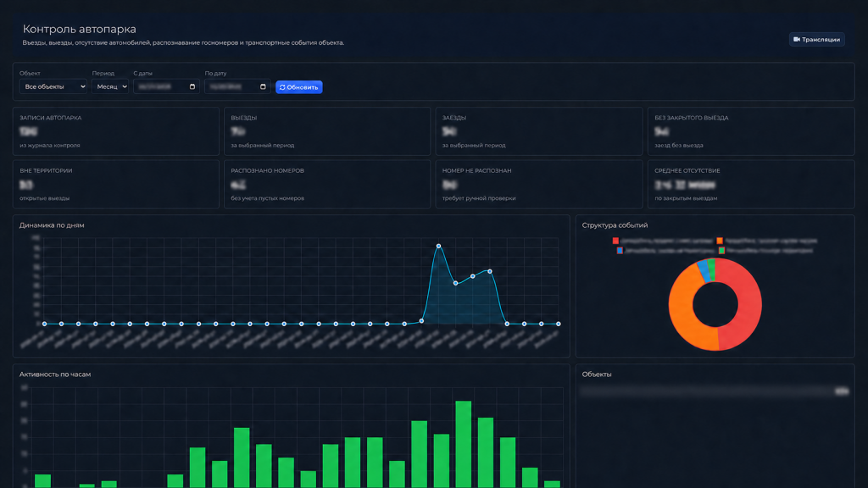The image size is (868, 488).
Task: Click the ВНЕ ТЕРРИТОРИИ card label
Action: [x=46, y=170]
